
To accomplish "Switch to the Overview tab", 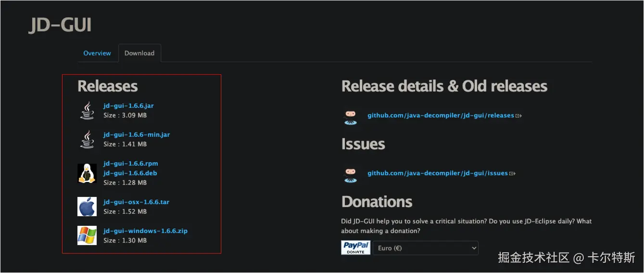I will [x=97, y=53].
